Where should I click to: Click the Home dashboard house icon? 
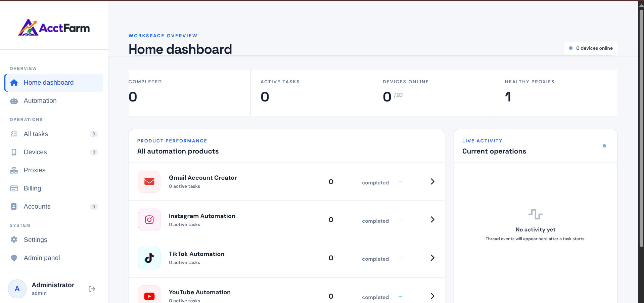tap(14, 83)
